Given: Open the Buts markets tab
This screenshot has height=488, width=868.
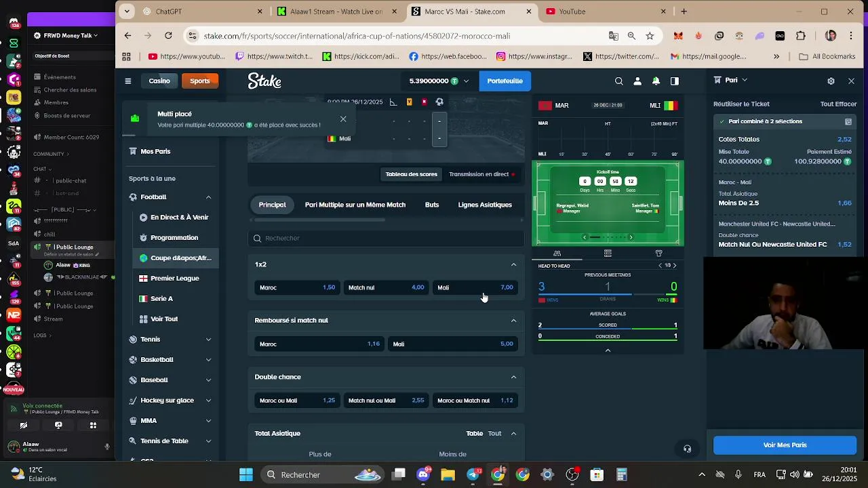Looking at the screenshot, I should click(x=432, y=205).
